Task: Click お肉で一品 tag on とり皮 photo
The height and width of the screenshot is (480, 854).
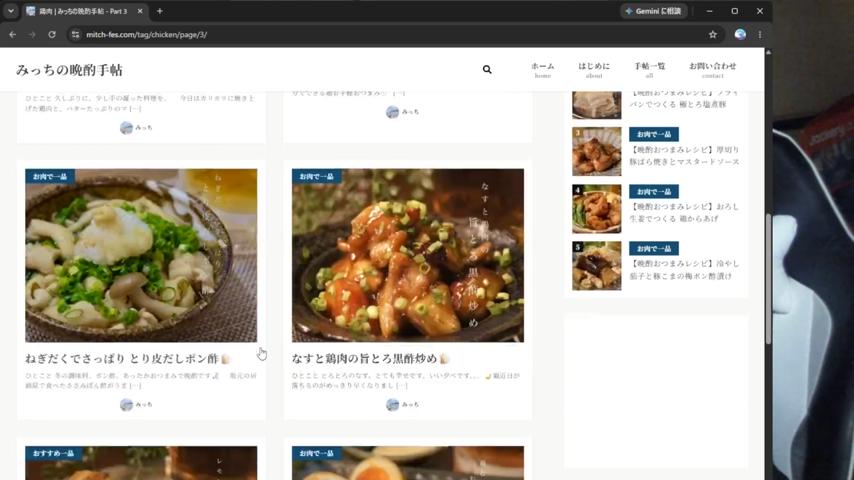Action: point(50,176)
